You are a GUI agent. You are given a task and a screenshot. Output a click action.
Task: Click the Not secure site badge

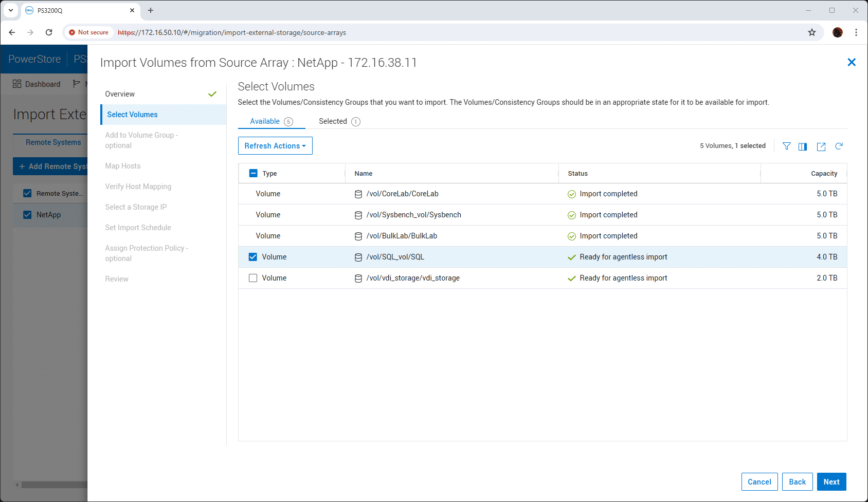(x=88, y=32)
